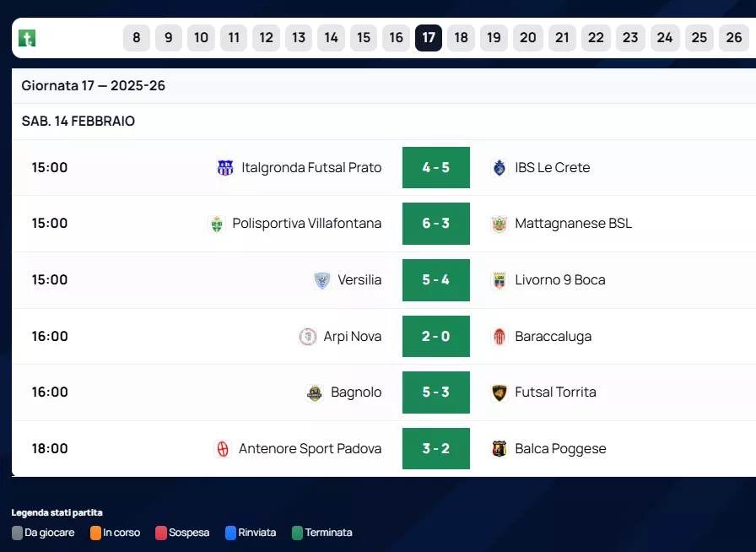Select matchday 16 tab
This screenshot has height=552, width=756.
tap(396, 38)
